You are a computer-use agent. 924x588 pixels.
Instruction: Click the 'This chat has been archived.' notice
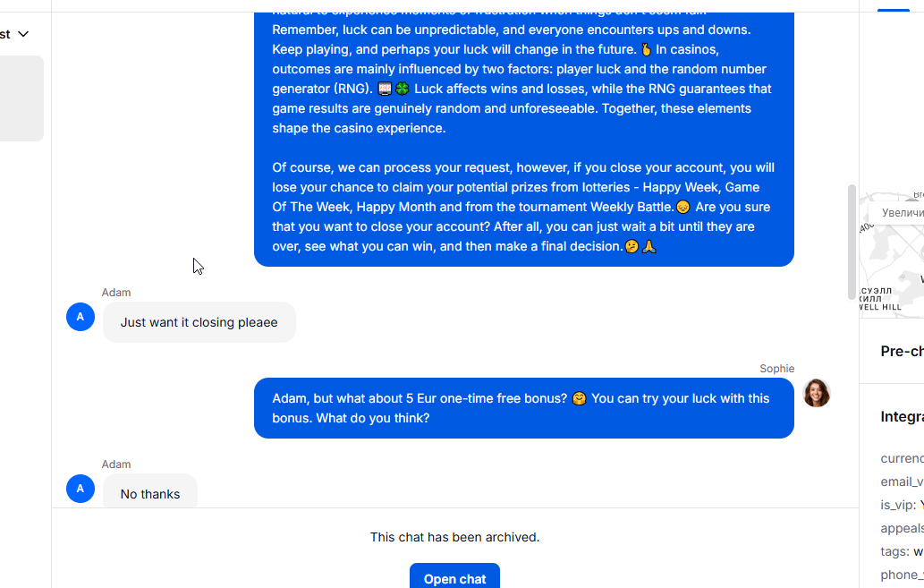tap(454, 538)
